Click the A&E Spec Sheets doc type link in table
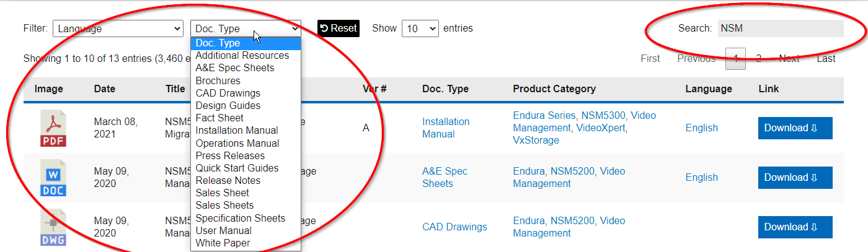Image resolution: width=868 pixels, height=252 pixels. 445,177
